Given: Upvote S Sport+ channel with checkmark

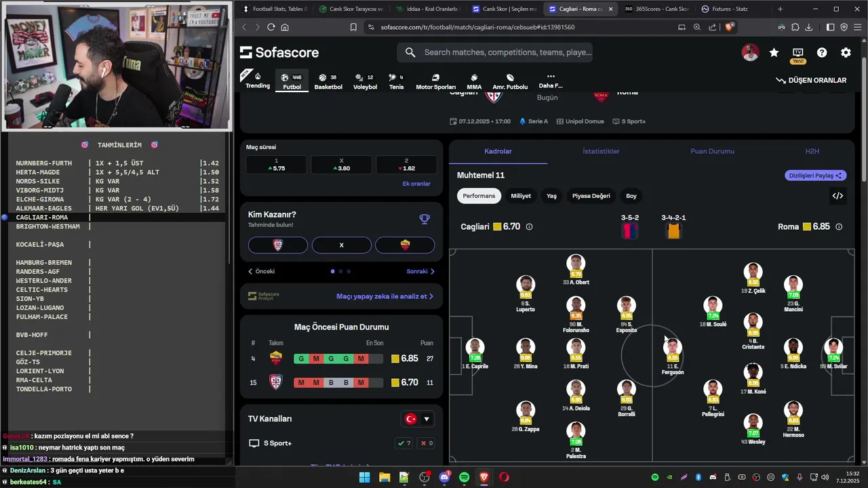Looking at the screenshot, I should pos(404,443).
